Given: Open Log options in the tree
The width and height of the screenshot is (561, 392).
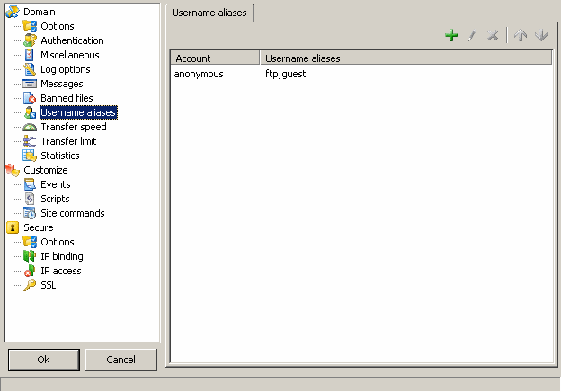Looking at the screenshot, I should (x=66, y=69).
